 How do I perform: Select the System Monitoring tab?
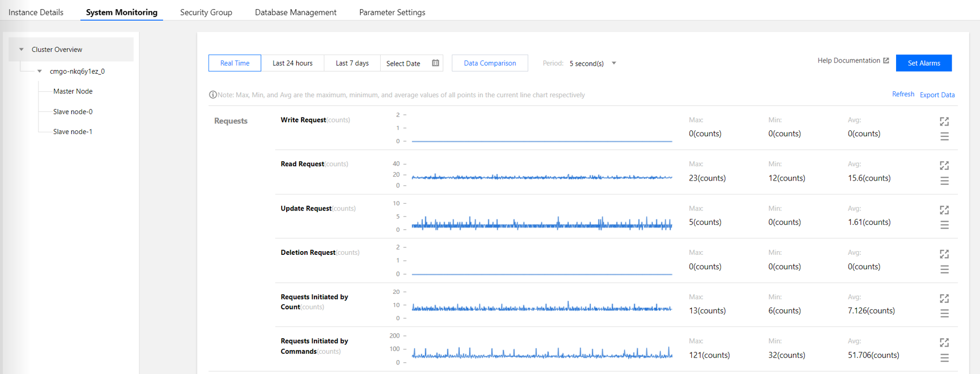(122, 12)
